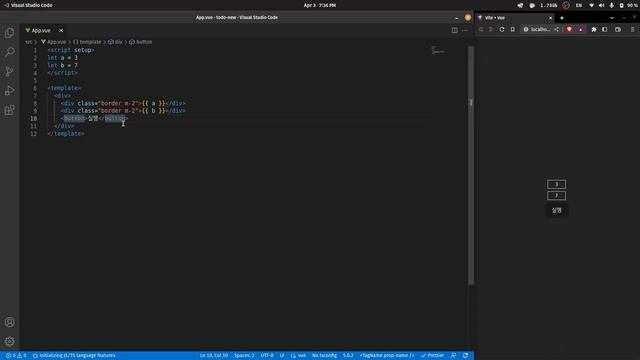Click the Split Editor icon
640x360 pixels.
454,30
